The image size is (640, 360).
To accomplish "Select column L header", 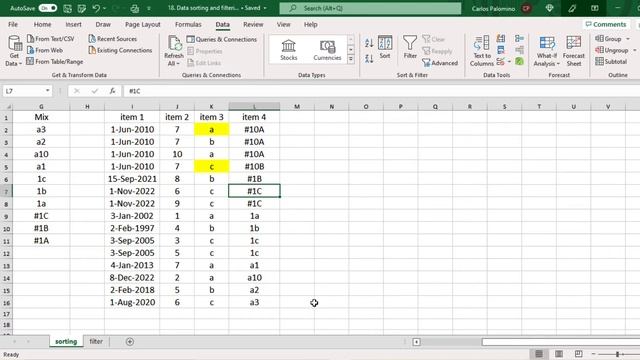I will (254, 107).
